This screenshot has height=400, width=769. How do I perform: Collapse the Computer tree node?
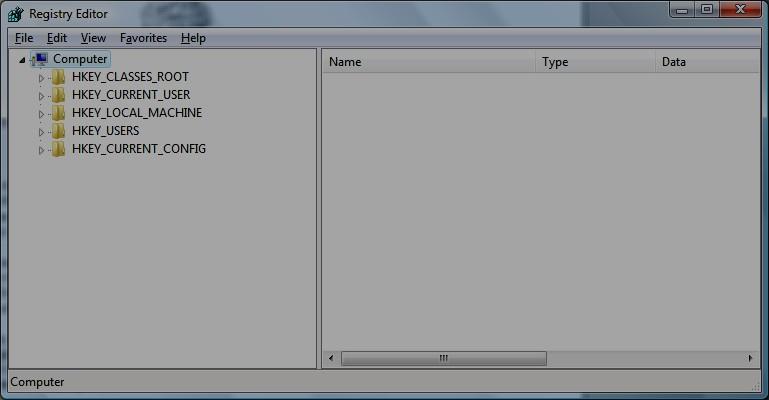click(x=23, y=60)
